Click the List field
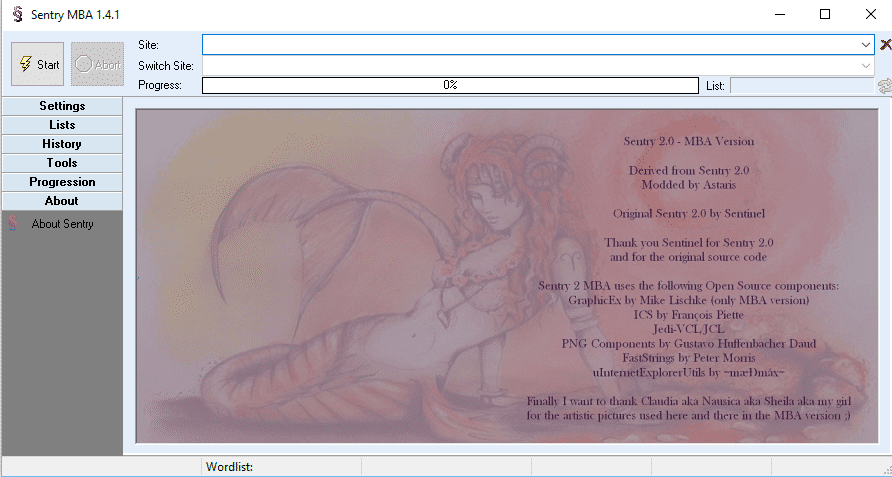892x477 pixels. click(x=802, y=85)
